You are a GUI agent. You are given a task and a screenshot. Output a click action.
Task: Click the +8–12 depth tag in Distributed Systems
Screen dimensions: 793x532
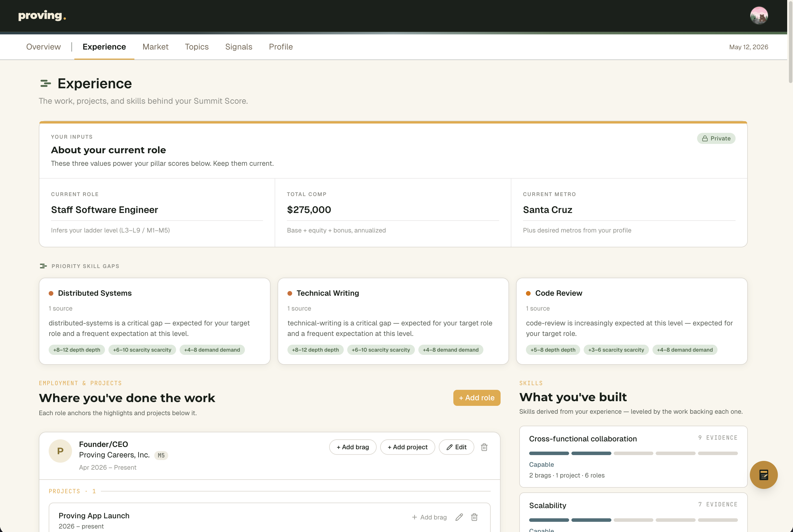(77, 350)
